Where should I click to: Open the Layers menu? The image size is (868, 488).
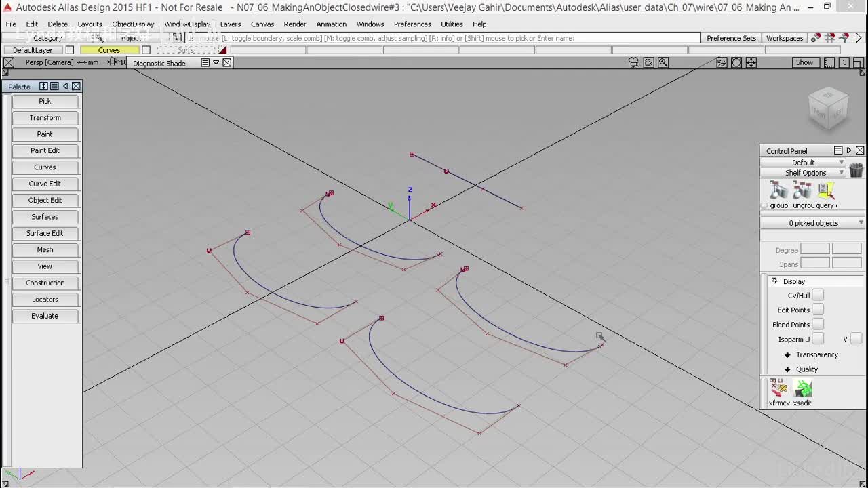(231, 24)
